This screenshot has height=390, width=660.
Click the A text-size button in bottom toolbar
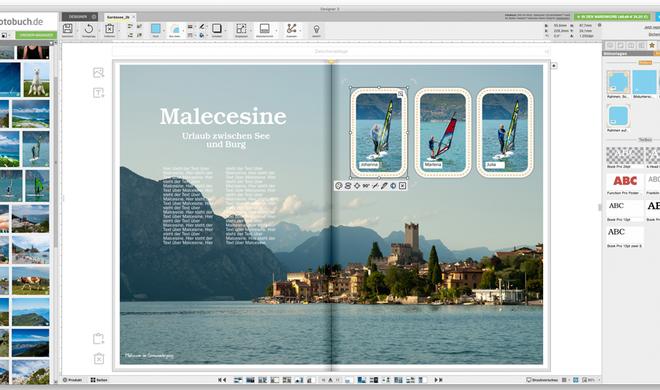pyautogui.click(x=330, y=380)
